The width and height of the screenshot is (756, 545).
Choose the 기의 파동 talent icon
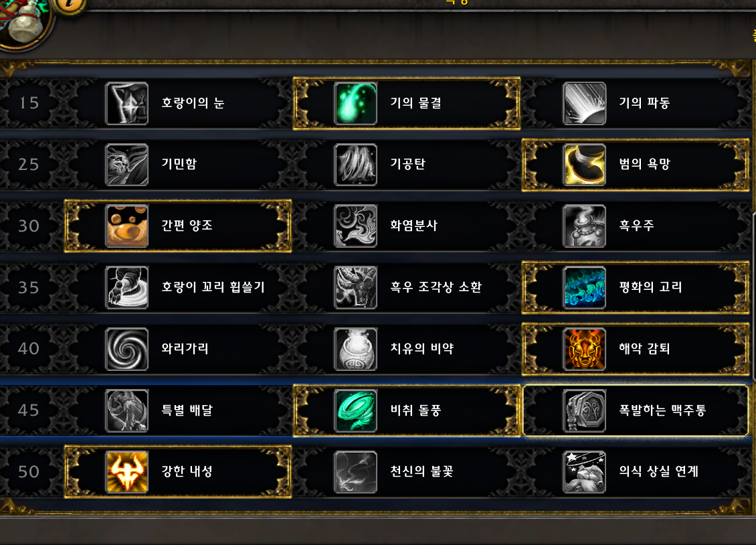[x=584, y=103]
